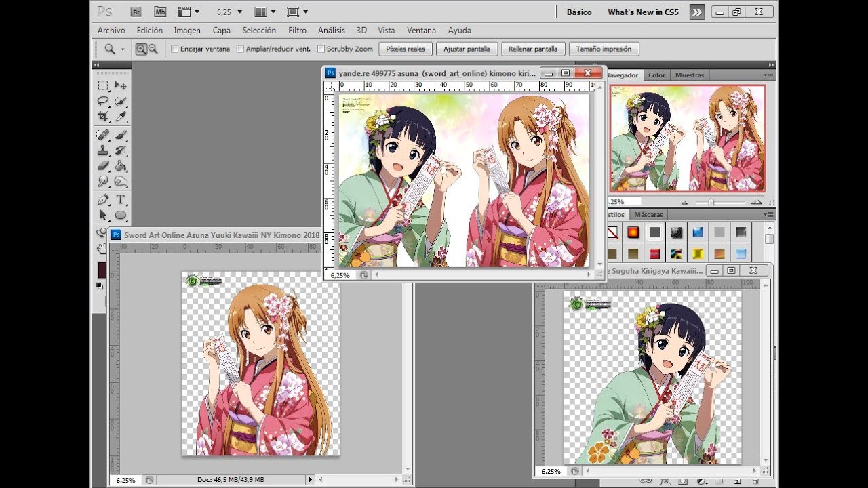Select the Spot Healing Brush tool
The height and width of the screenshot is (488, 868).
103,135
